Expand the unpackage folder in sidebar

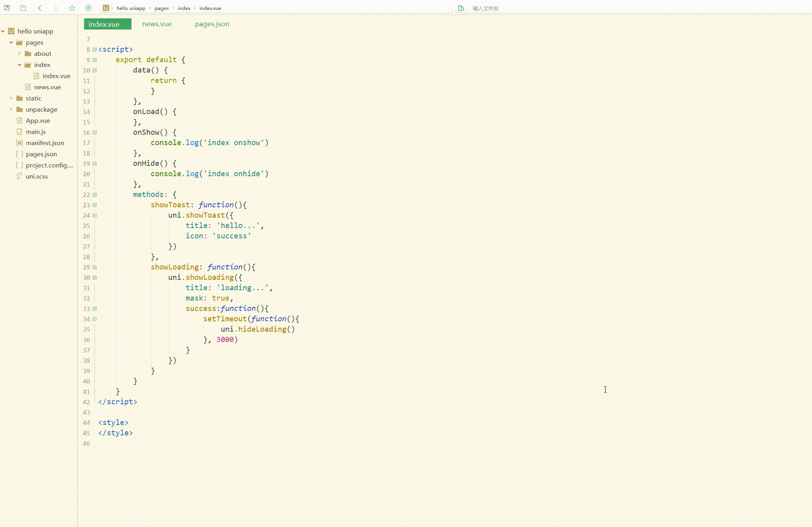[11, 109]
